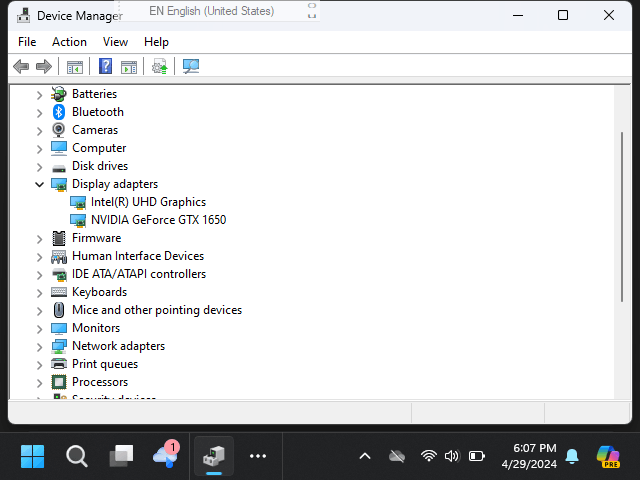Click the Network adapters icon
This screenshot has width=640, height=480.
click(59, 347)
